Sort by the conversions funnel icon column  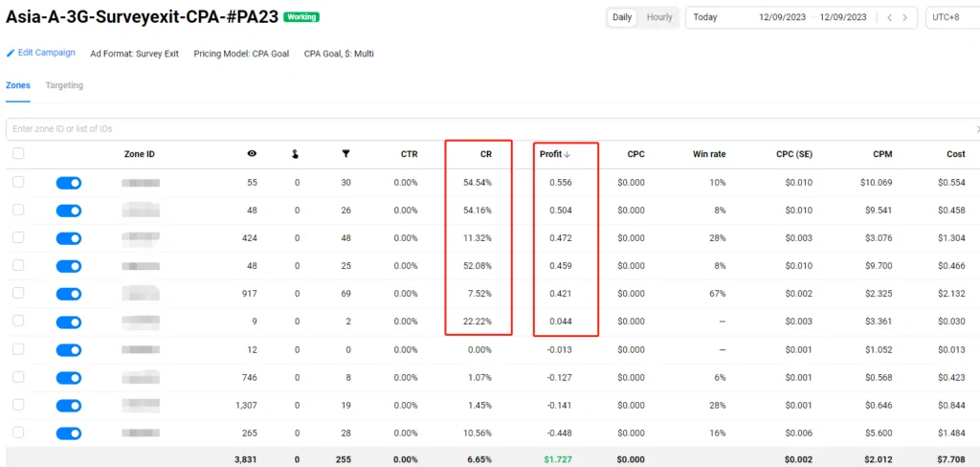[345, 154]
